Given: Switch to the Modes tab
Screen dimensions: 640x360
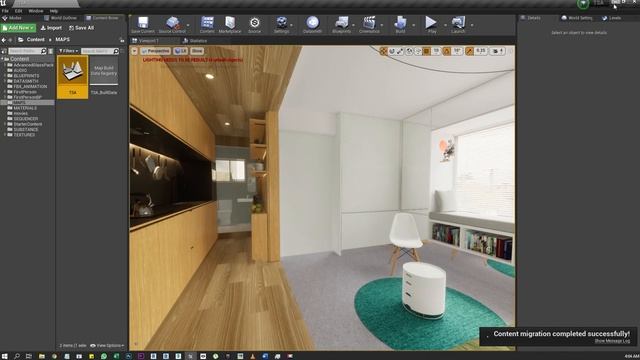Looking at the screenshot, I should (12, 18).
